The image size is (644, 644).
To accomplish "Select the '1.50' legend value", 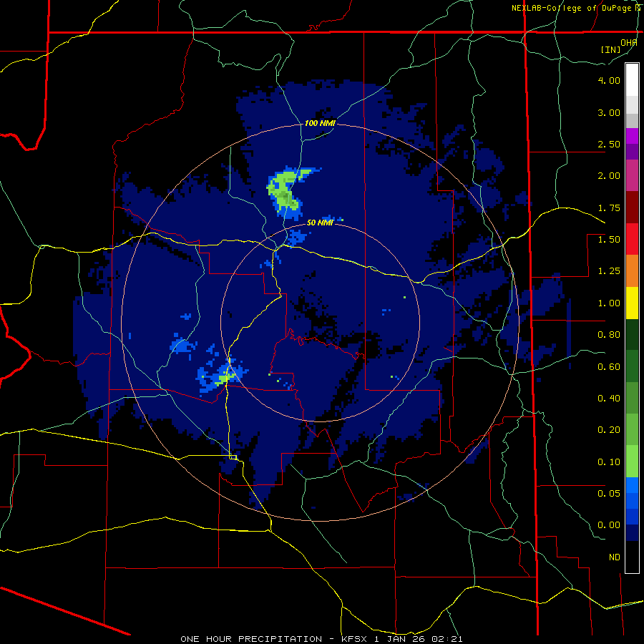I will (x=609, y=240).
